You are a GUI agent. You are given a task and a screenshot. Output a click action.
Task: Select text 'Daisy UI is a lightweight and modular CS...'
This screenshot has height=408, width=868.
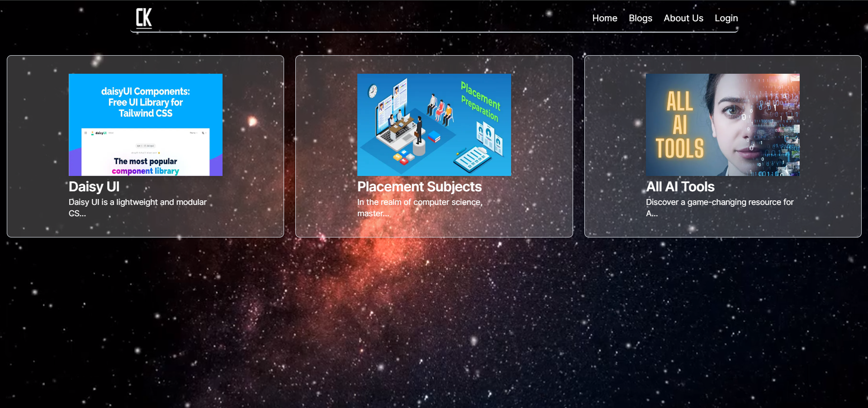tap(138, 208)
